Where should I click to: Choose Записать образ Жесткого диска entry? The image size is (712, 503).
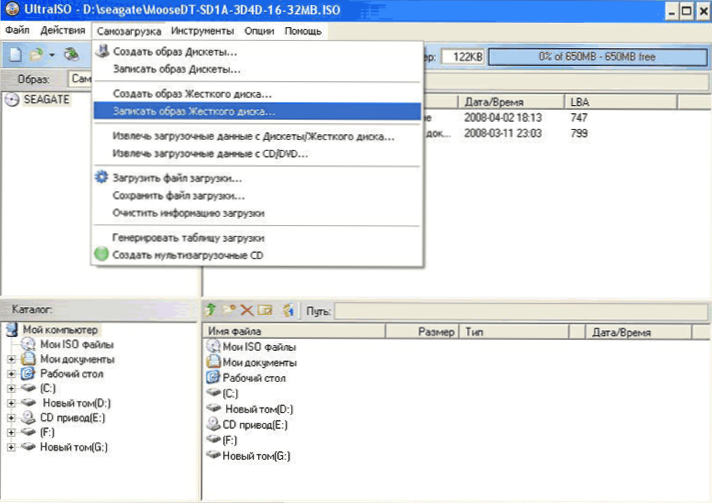[x=257, y=111]
